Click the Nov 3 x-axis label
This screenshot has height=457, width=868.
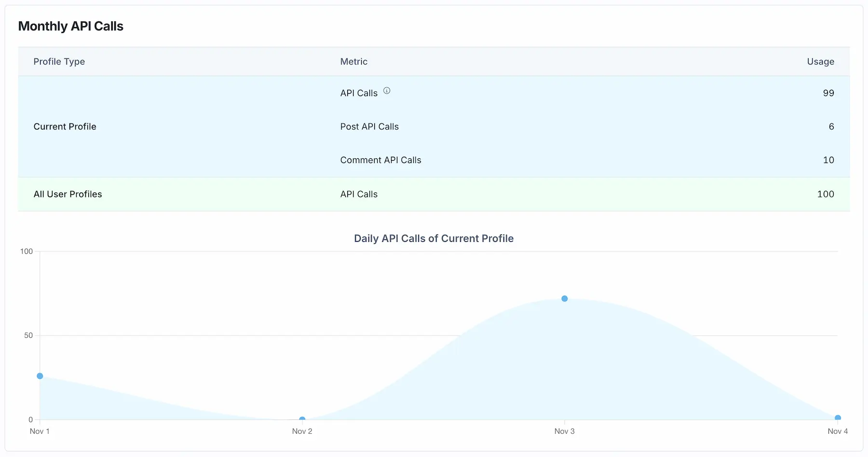(564, 431)
